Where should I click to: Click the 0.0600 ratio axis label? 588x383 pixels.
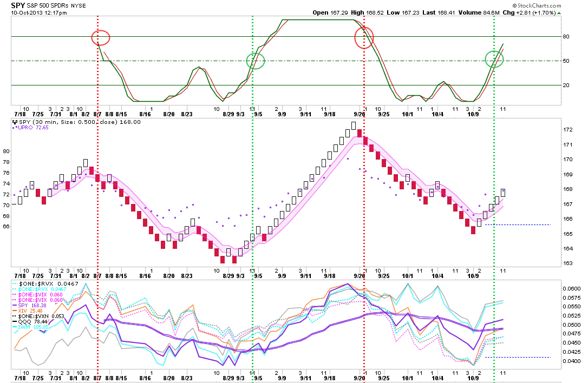[572, 288]
